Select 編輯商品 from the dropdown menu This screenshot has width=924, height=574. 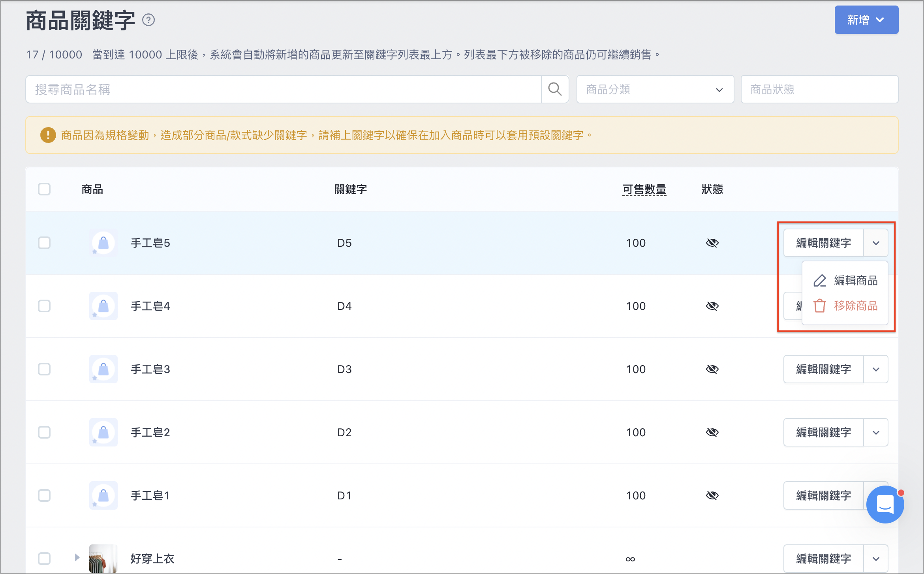(845, 281)
